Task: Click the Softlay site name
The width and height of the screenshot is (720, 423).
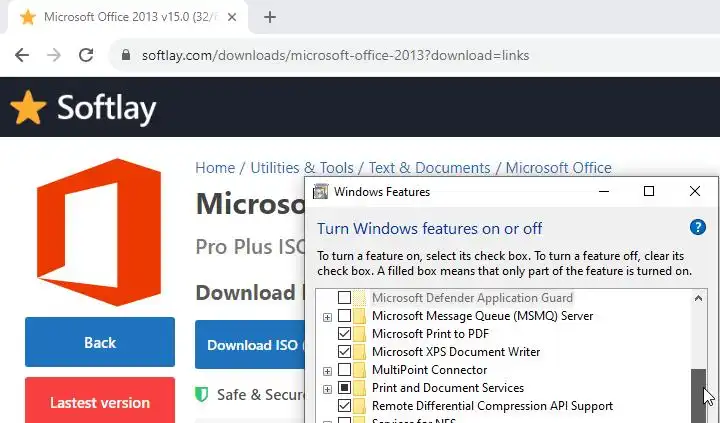Action: (107, 108)
